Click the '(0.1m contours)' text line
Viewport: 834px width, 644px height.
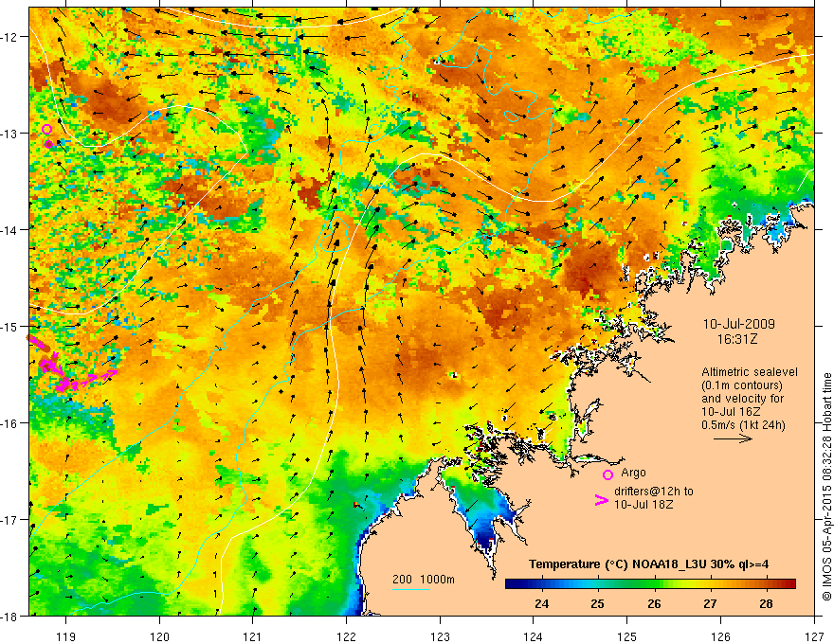click(x=742, y=385)
